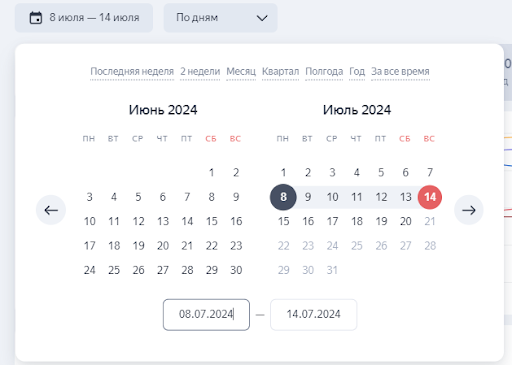Open the 8 июля — 14 июля date range selector
The height and width of the screenshot is (365, 512).
(x=84, y=18)
